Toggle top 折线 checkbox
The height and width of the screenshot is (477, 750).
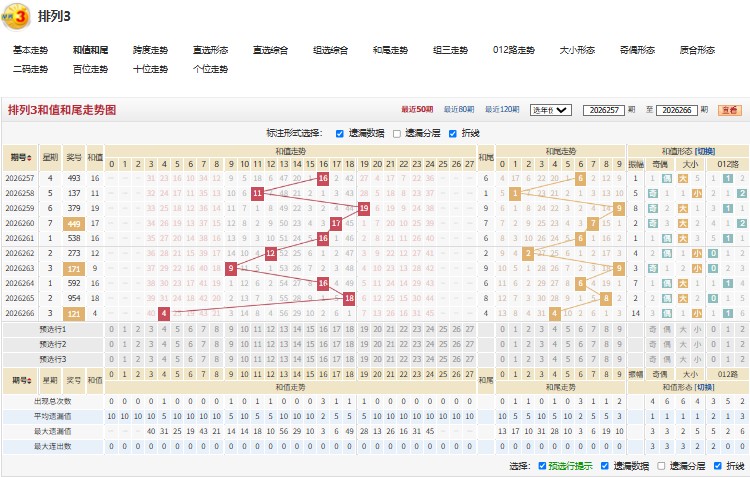[x=452, y=133]
